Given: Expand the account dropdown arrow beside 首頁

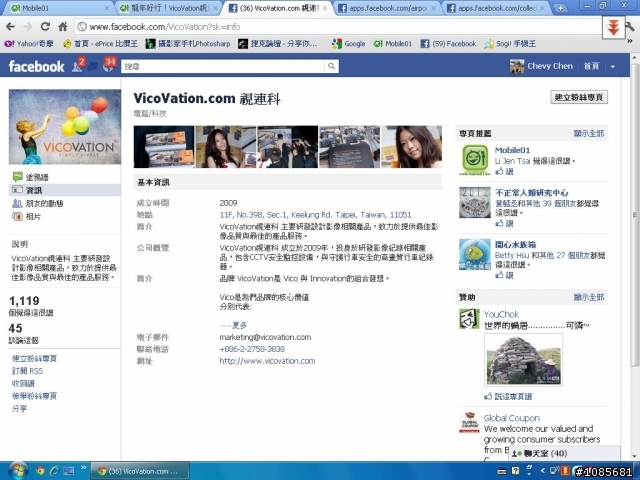Looking at the screenshot, I should pos(613,67).
